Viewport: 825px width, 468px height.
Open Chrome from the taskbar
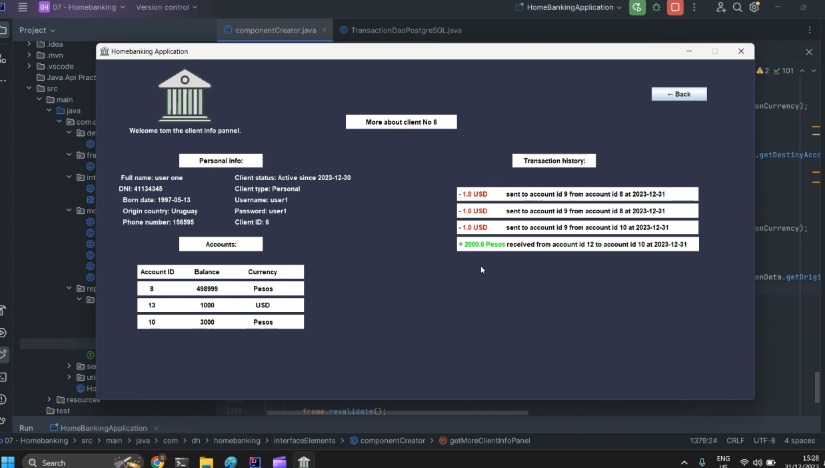click(x=157, y=462)
